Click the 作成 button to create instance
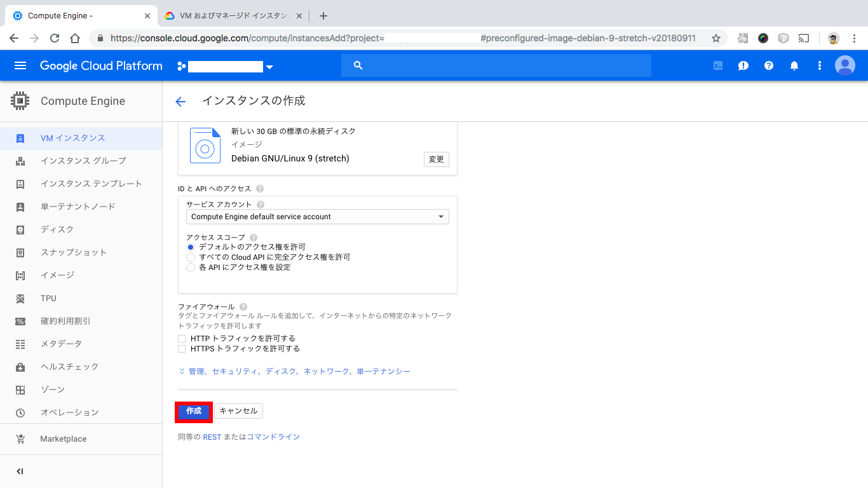 193,410
